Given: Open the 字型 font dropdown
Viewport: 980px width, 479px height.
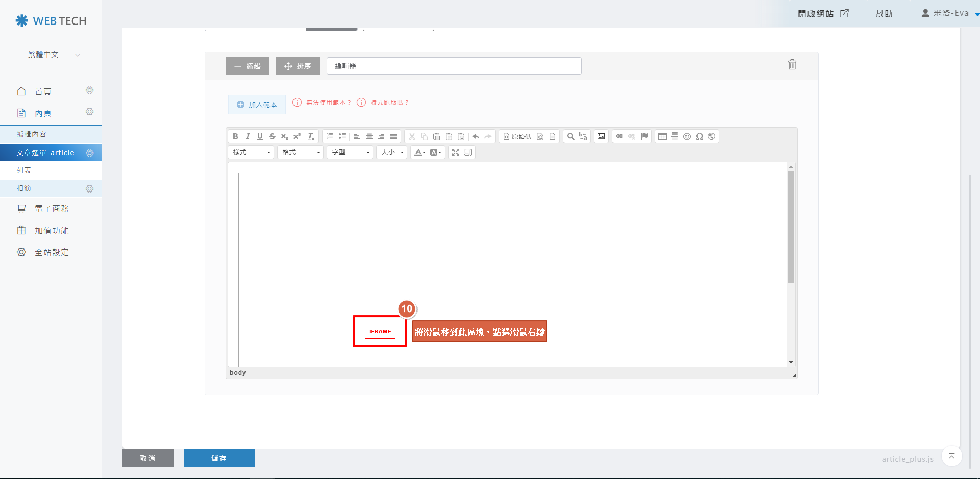Looking at the screenshot, I should pos(350,152).
